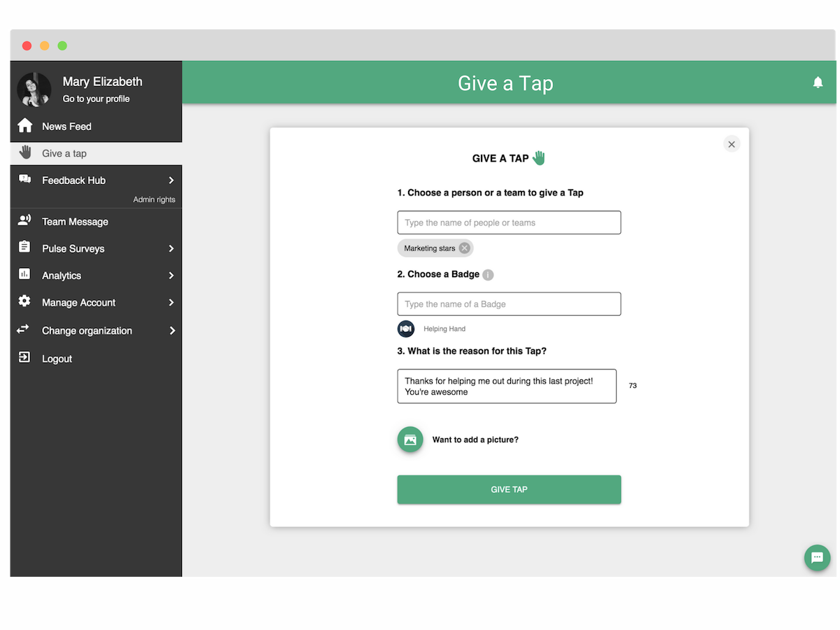840x630 pixels.
Task: Click the Helping Hand badge icon
Action: point(406,328)
